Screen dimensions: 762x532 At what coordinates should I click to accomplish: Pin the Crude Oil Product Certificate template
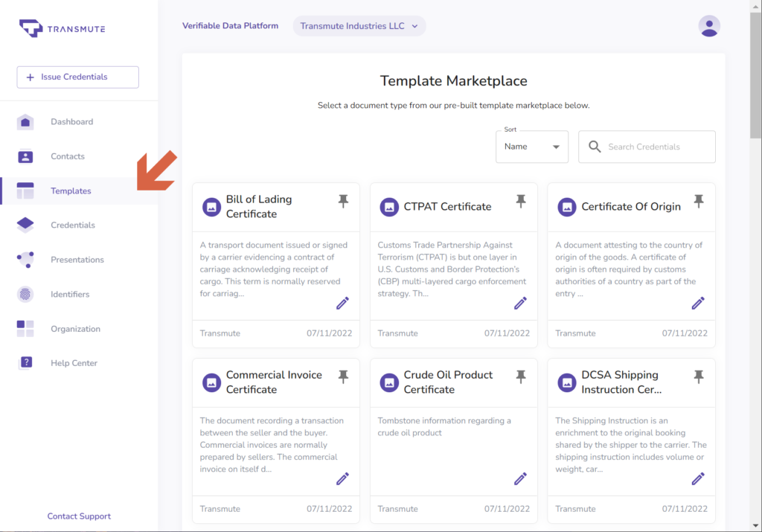[x=521, y=376]
